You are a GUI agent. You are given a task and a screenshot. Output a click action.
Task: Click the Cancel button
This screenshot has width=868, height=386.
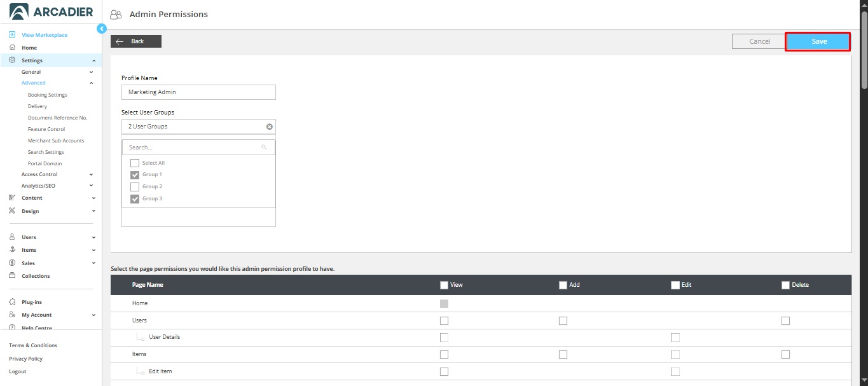pyautogui.click(x=759, y=41)
